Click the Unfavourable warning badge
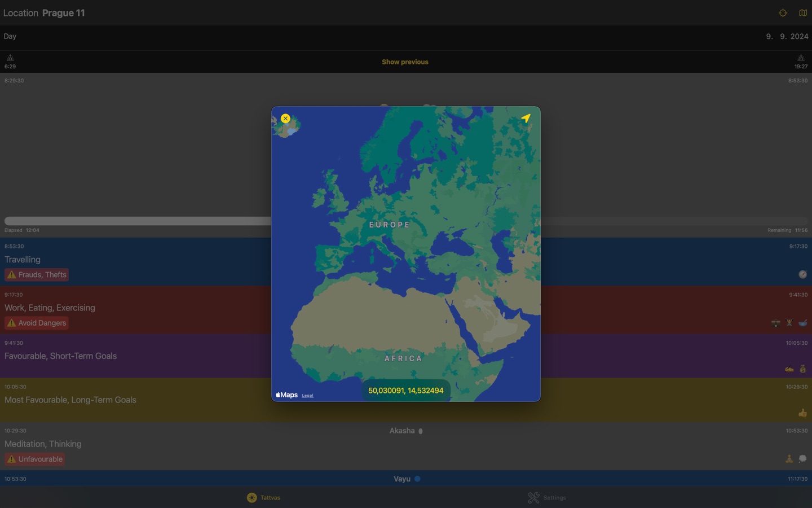Image resolution: width=812 pixels, height=508 pixels. (35, 459)
